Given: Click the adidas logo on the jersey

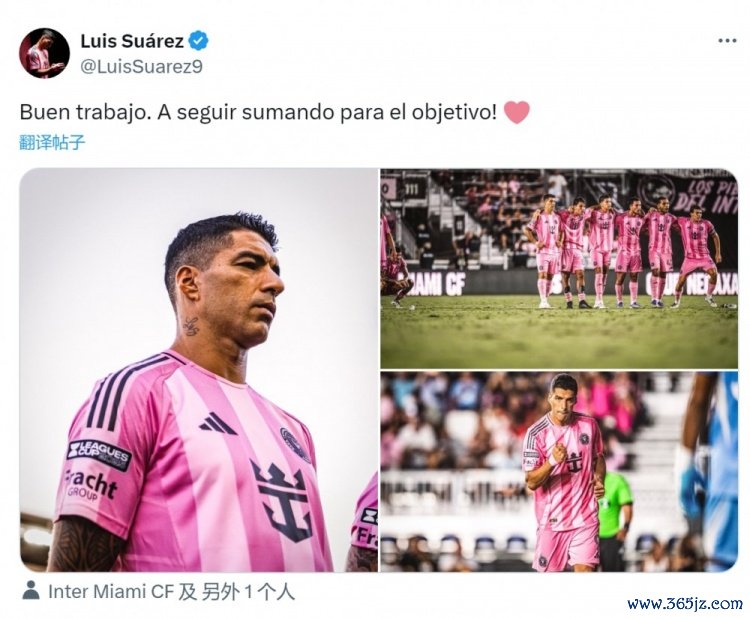Looking at the screenshot, I should click(x=218, y=423).
